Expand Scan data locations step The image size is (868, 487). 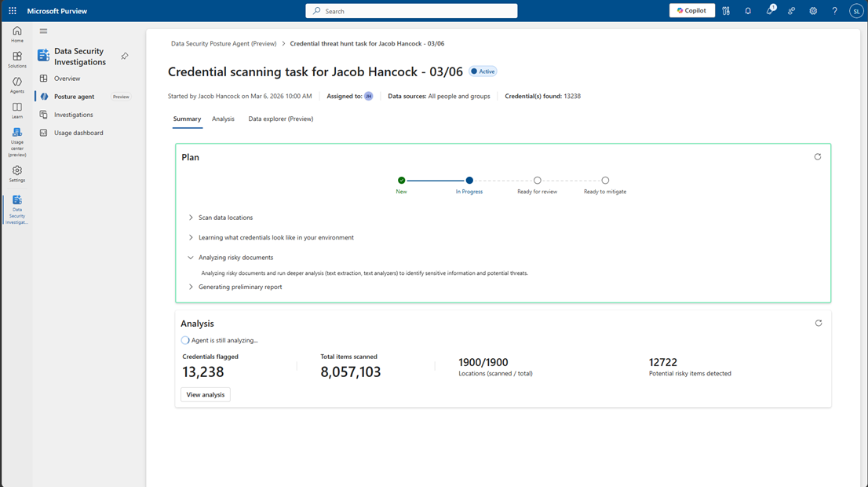[x=191, y=218]
